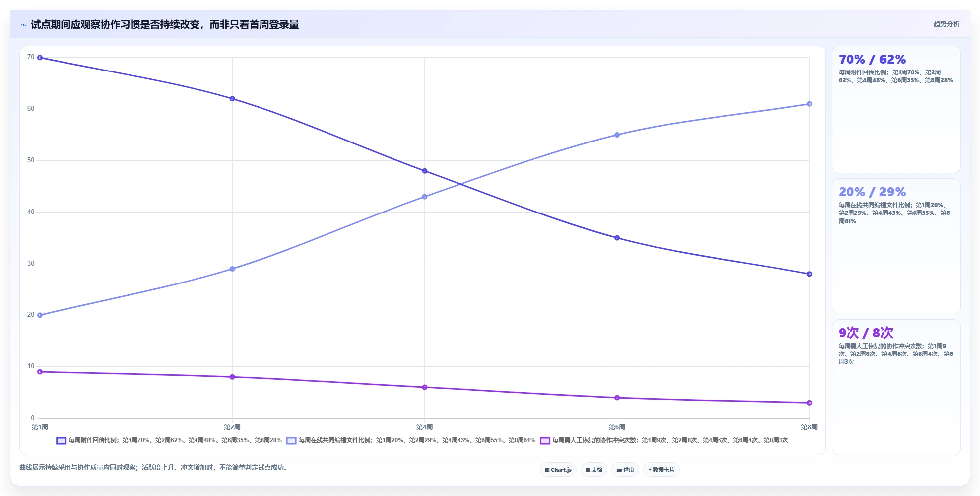Click the 第8周 x-axis label
Image resolution: width=980 pixels, height=496 pixels.
click(809, 427)
